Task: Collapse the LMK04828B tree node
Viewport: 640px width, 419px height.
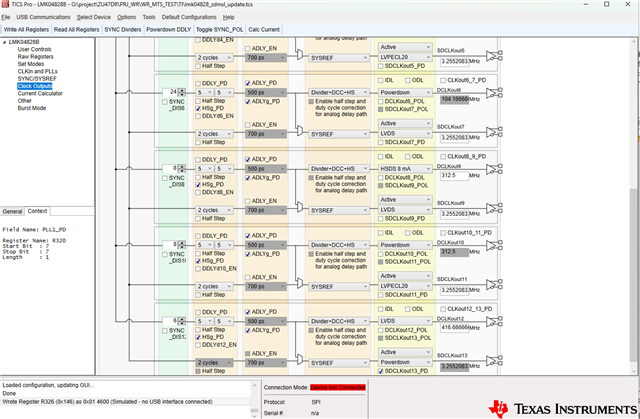Action: (x=4, y=42)
